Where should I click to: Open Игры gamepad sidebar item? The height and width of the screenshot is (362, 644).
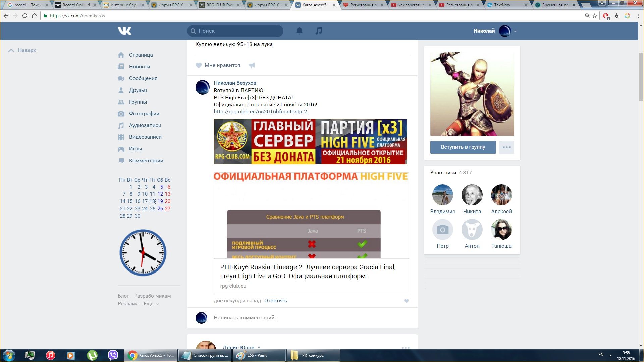click(135, 149)
